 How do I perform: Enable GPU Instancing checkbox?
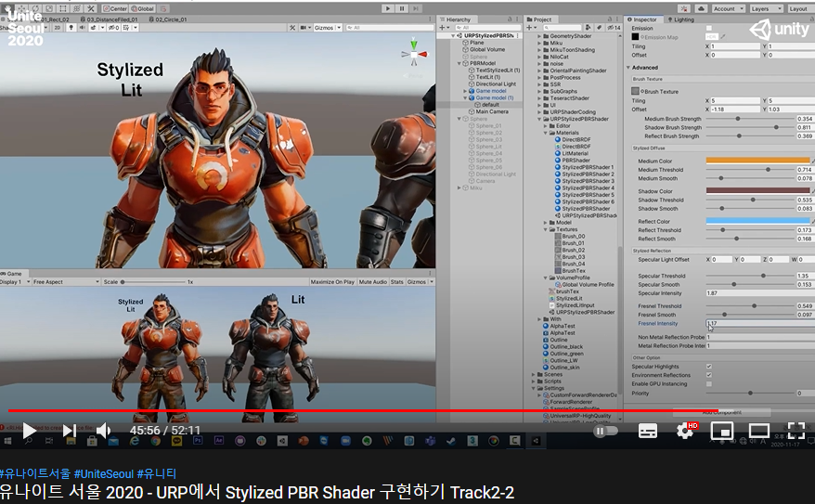point(709,384)
